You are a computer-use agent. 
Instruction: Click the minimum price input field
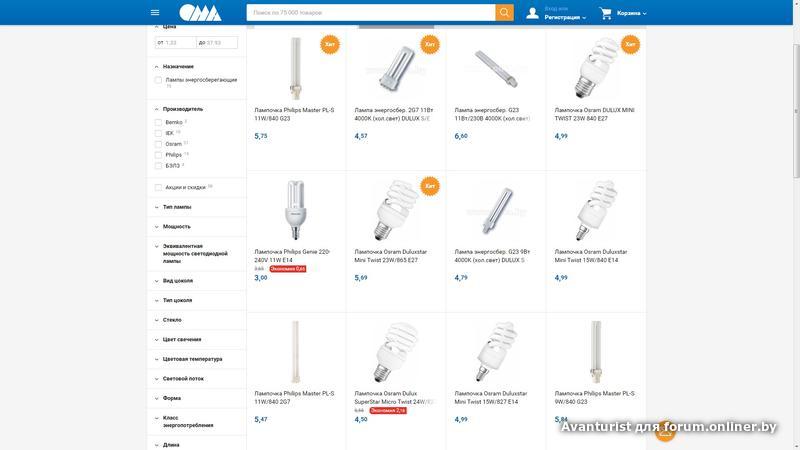pos(176,43)
